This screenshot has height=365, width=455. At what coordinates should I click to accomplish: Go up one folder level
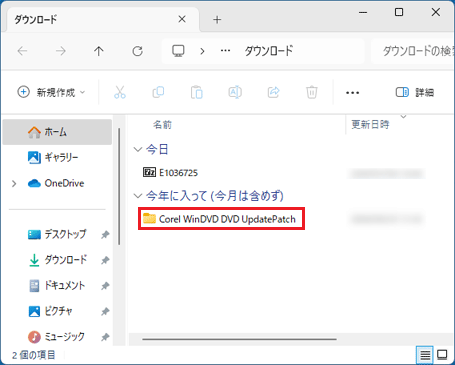(x=99, y=51)
